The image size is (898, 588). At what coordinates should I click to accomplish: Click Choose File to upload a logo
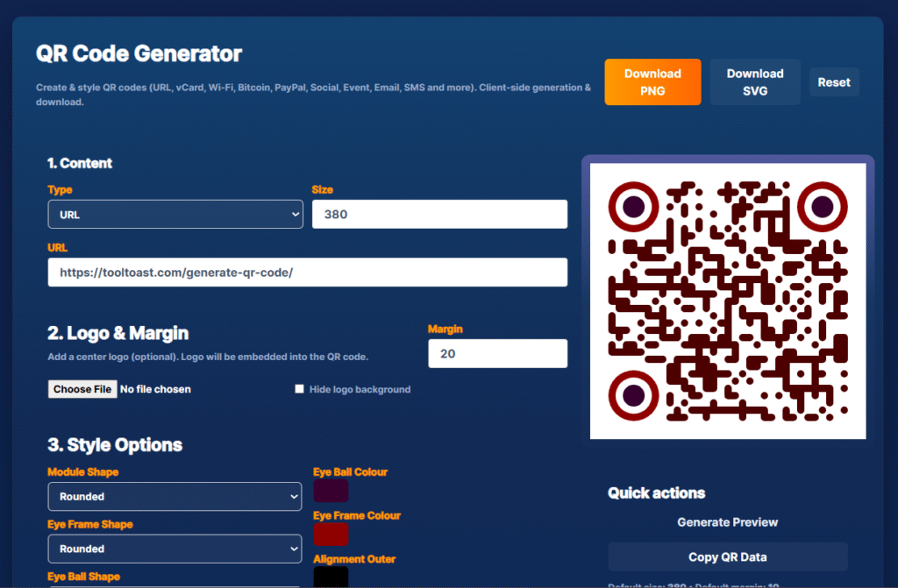(x=82, y=388)
